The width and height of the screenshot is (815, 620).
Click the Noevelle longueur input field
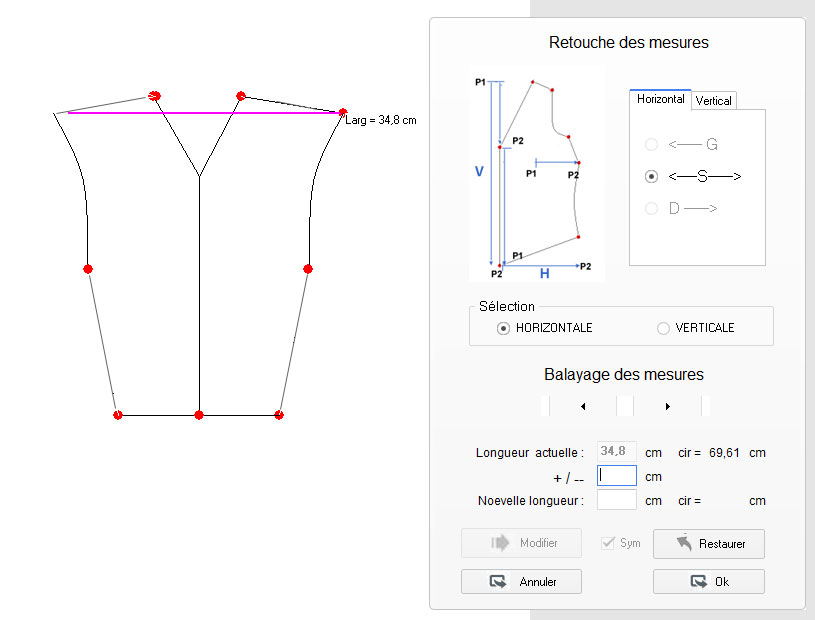click(617, 499)
